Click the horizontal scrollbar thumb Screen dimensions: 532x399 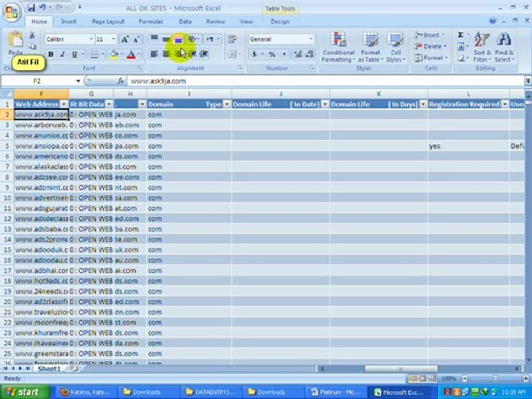tap(401, 369)
